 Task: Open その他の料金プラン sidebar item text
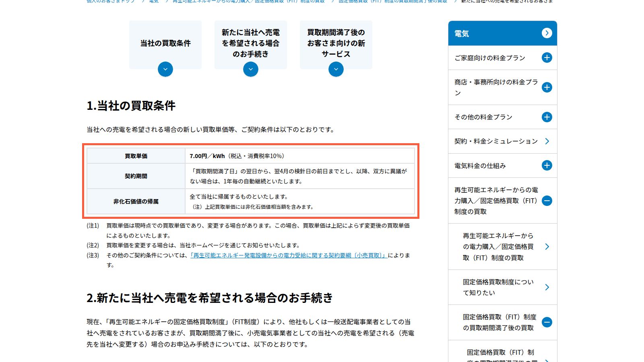pyautogui.click(x=483, y=117)
